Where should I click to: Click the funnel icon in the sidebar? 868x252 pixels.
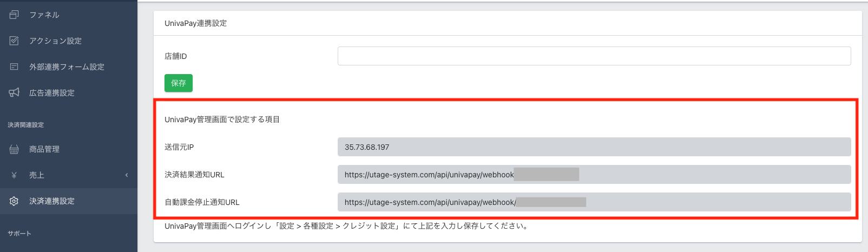[x=14, y=15]
